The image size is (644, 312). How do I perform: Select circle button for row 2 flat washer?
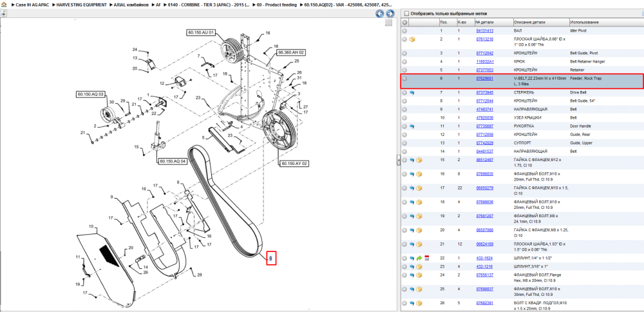coord(404,39)
